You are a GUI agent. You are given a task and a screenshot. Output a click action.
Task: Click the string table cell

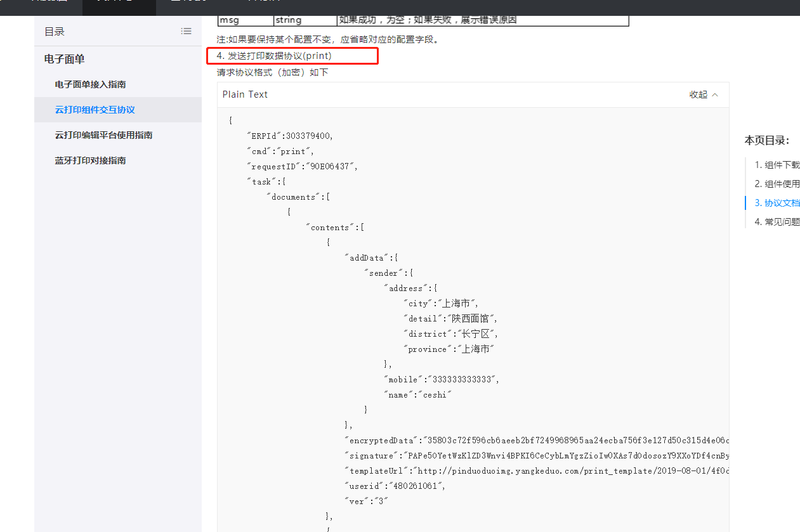click(306, 20)
